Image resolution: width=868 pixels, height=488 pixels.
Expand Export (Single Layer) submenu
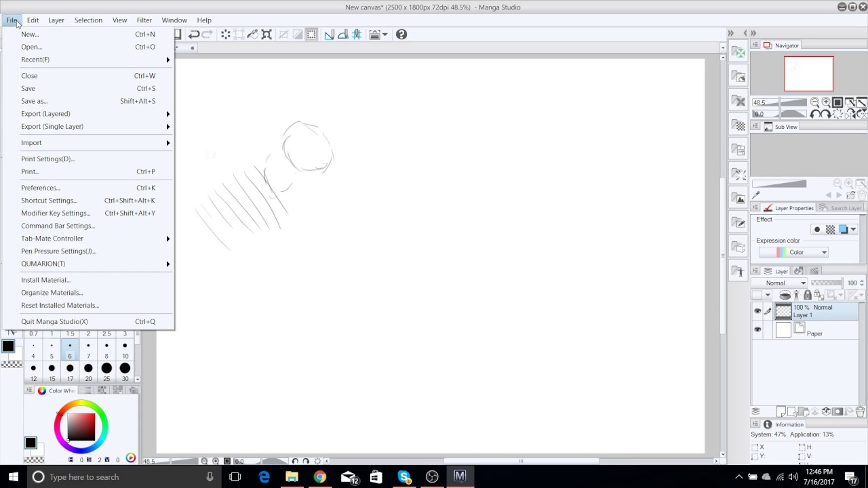click(x=88, y=126)
